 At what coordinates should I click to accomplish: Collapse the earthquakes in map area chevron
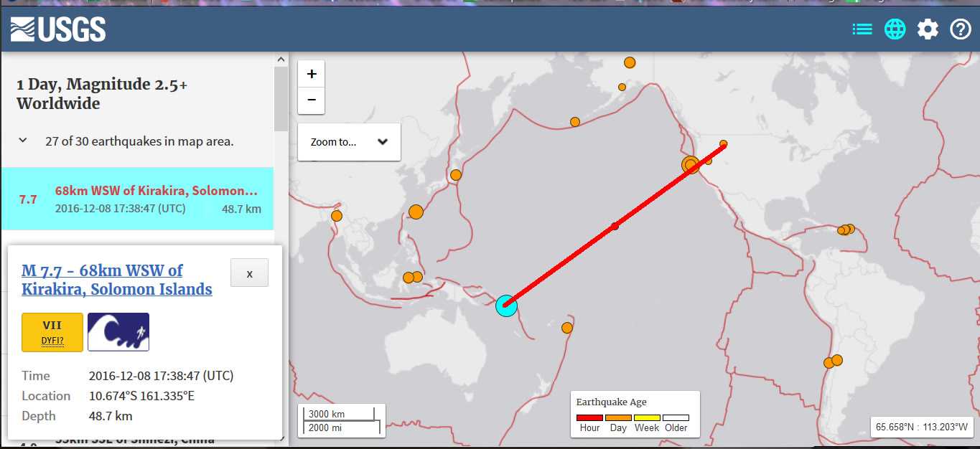(x=23, y=141)
